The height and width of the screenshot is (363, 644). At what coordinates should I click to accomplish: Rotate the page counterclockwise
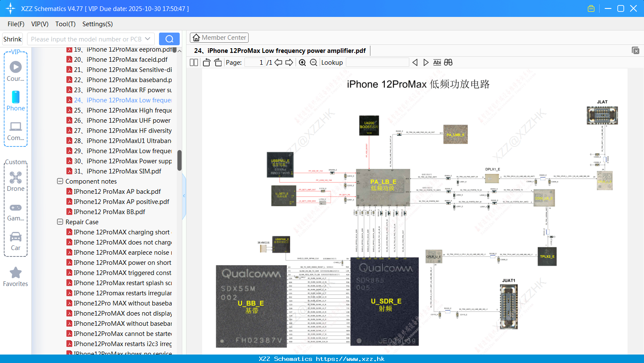click(207, 62)
